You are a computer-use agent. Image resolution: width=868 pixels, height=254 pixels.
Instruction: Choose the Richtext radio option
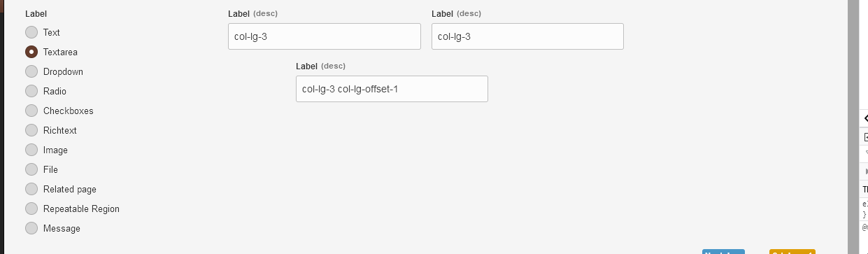point(31,130)
